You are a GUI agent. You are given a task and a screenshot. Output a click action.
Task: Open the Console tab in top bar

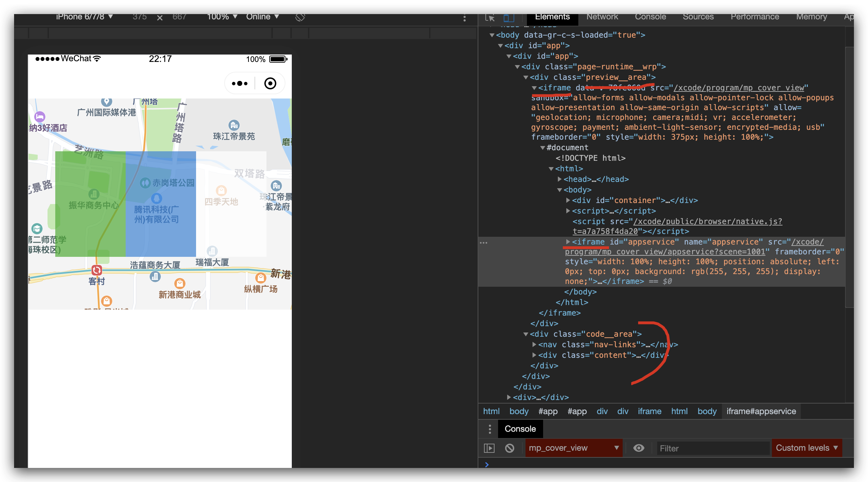point(650,17)
